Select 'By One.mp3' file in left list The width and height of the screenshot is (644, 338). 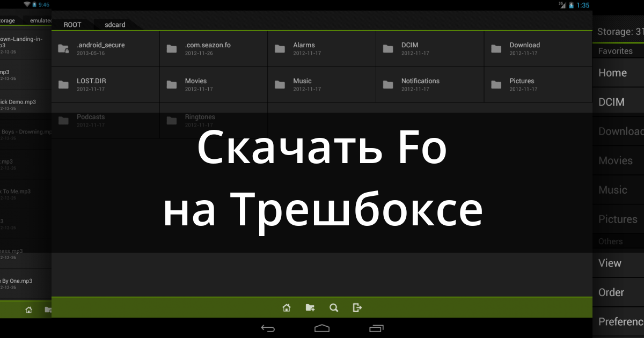25,283
